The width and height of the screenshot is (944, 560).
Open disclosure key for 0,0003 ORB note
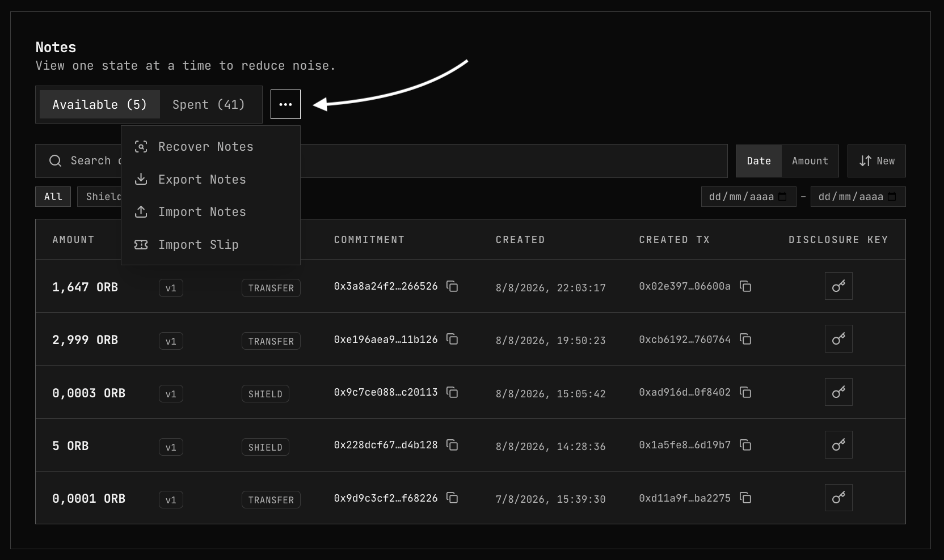tap(838, 392)
